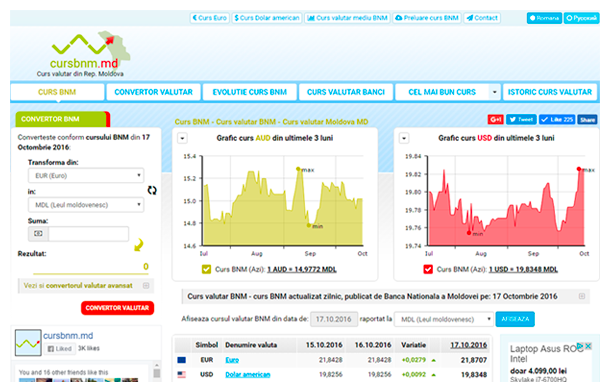Switch language to Romana
Viewport: 610px width, 392px height.
[544, 18]
